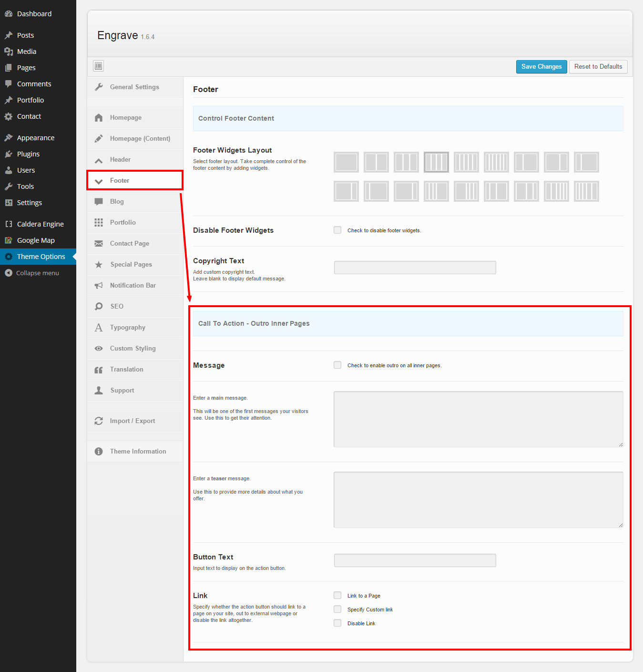Viewport: 643px width, 672px height.
Task: Expand the Header section in theme options
Action: tap(120, 160)
